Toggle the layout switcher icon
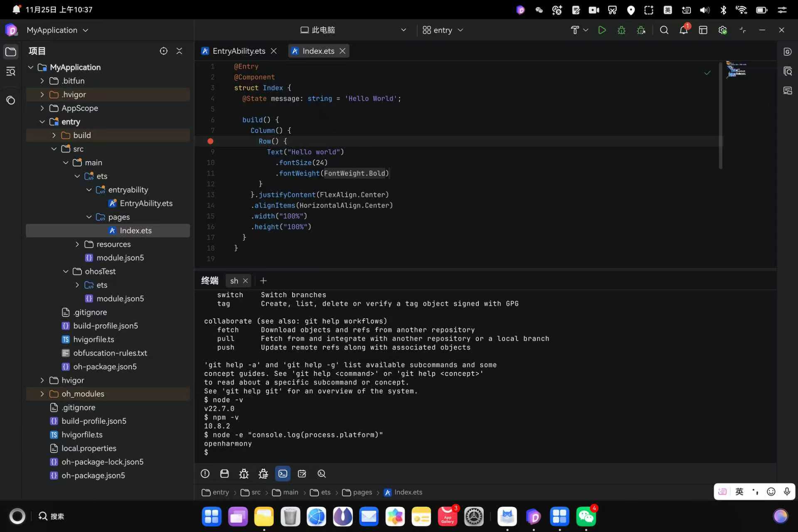The image size is (798, 532). [703, 30]
